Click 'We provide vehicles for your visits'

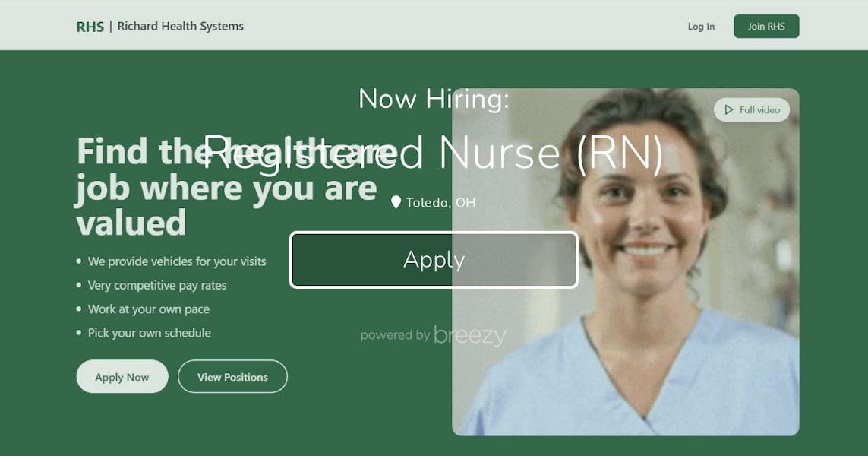[x=177, y=261]
